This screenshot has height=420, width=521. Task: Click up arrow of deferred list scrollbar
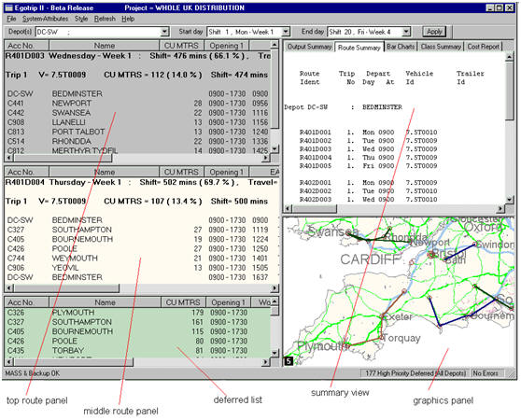click(x=275, y=301)
